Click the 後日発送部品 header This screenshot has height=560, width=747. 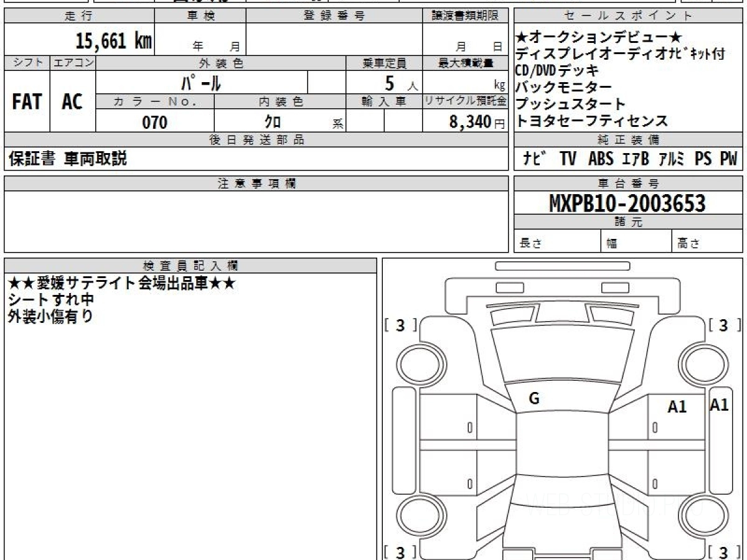[x=256, y=139]
